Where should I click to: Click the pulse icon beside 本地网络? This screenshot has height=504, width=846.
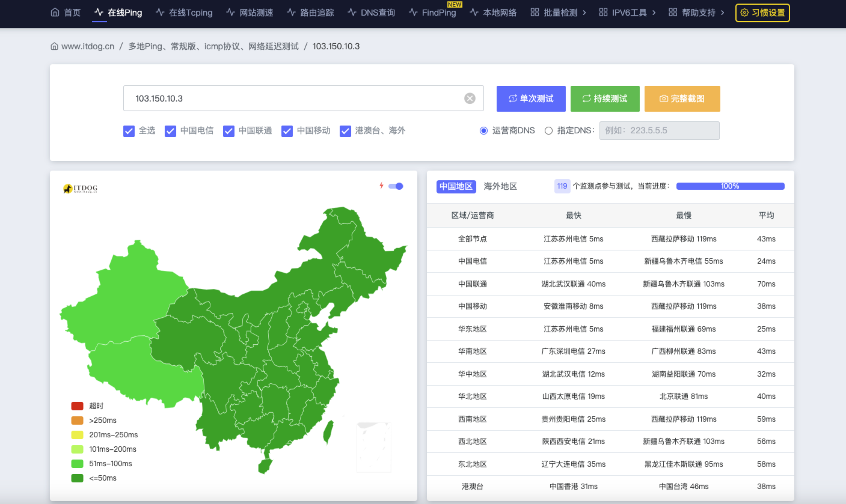point(474,12)
